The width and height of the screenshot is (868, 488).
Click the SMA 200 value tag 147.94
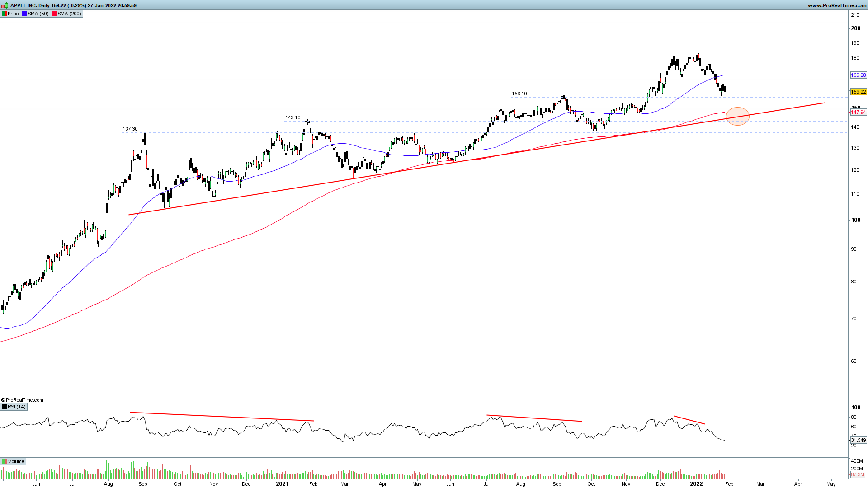coord(858,112)
